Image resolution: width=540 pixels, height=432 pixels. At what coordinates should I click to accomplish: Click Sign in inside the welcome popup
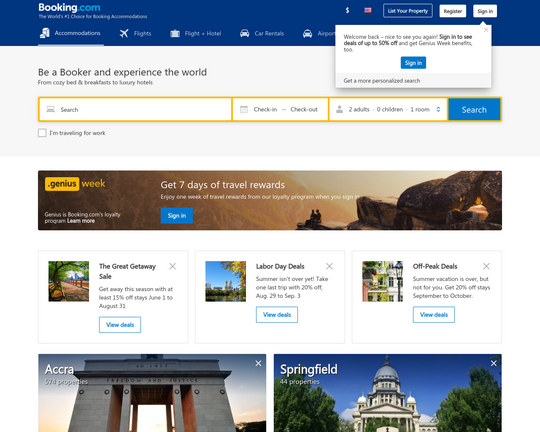point(413,63)
